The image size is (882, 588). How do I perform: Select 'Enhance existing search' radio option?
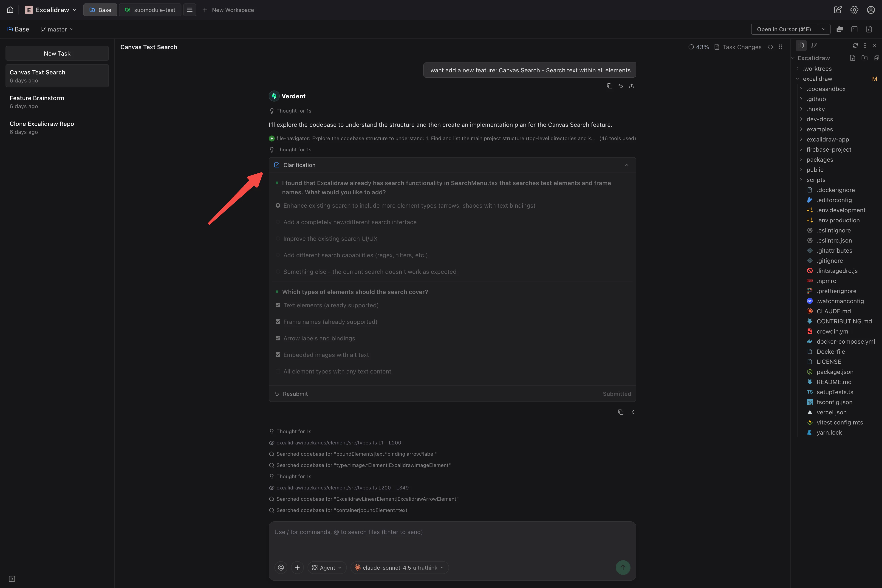pyautogui.click(x=278, y=206)
